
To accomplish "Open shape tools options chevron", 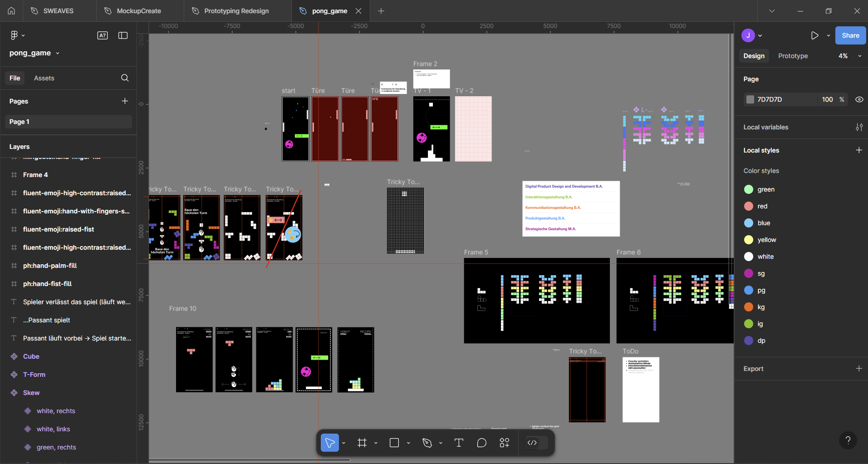I will 408,443.
